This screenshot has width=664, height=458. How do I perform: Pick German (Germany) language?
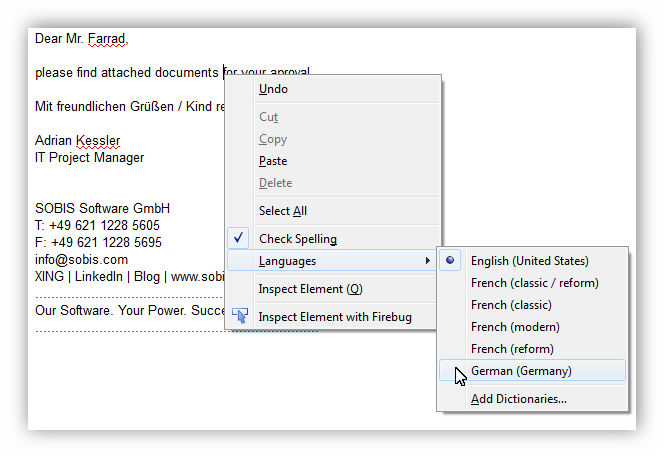[x=532, y=370]
